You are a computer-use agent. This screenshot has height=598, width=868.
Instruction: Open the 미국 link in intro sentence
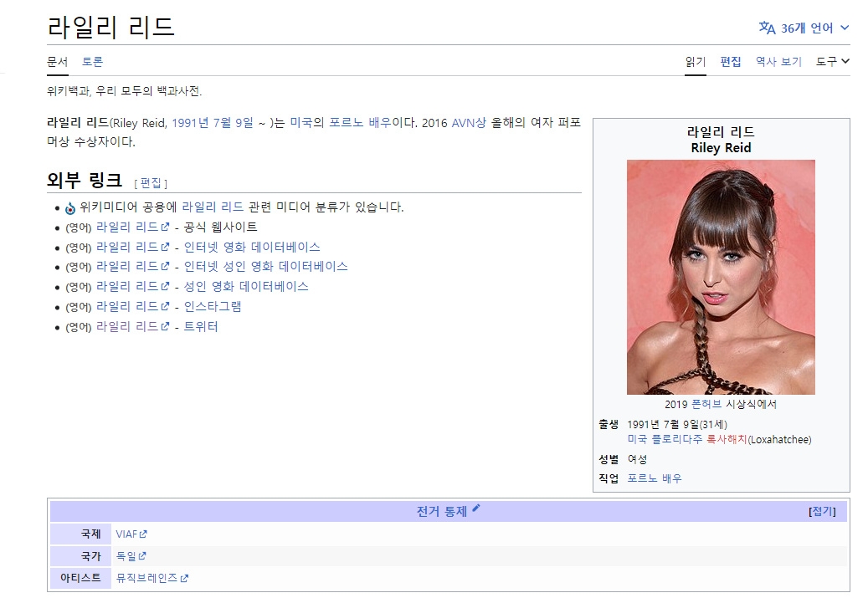(x=301, y=123)
